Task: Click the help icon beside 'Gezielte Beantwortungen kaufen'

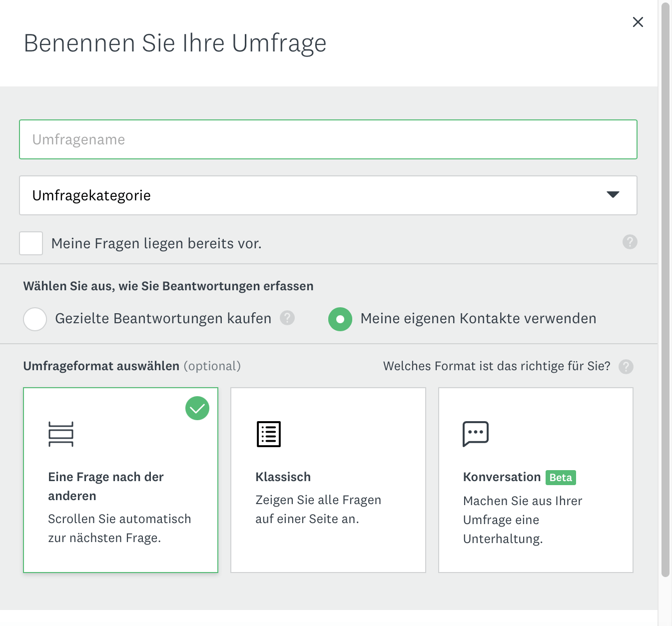Action: click(x=287, y=318)
